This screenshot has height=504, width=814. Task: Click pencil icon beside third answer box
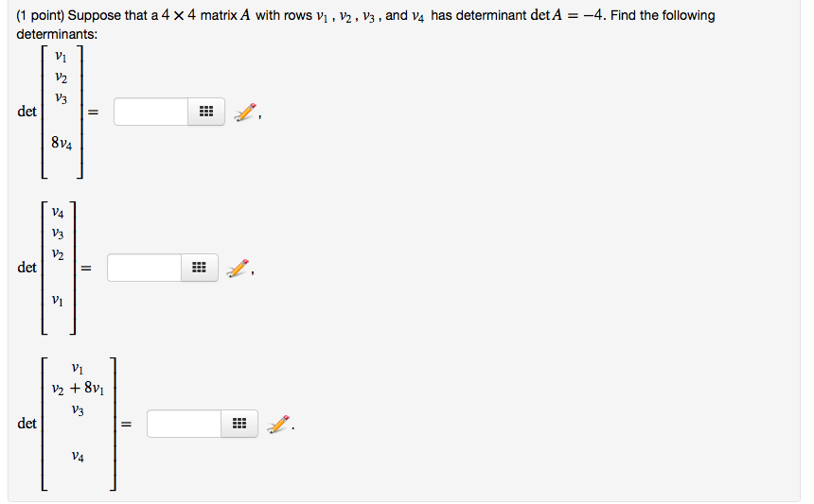[277, 425]
